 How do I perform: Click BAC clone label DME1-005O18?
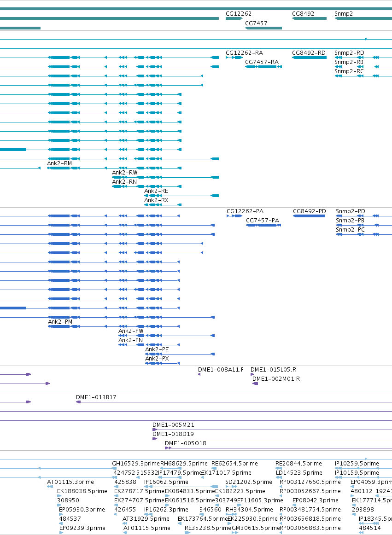(x=186, y=443)
